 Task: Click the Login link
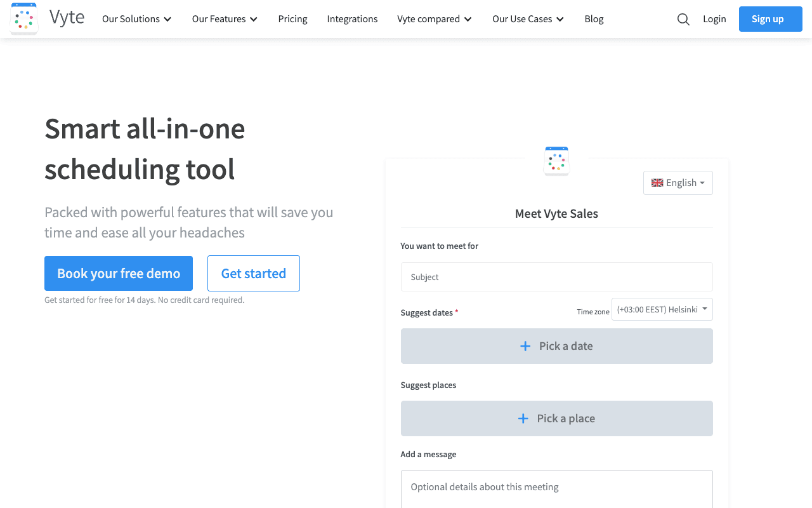tap(714, 19)
